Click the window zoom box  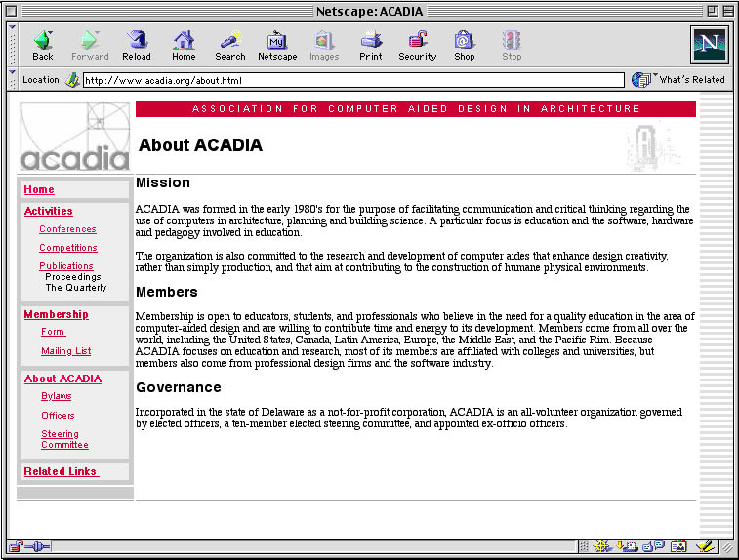713,11
